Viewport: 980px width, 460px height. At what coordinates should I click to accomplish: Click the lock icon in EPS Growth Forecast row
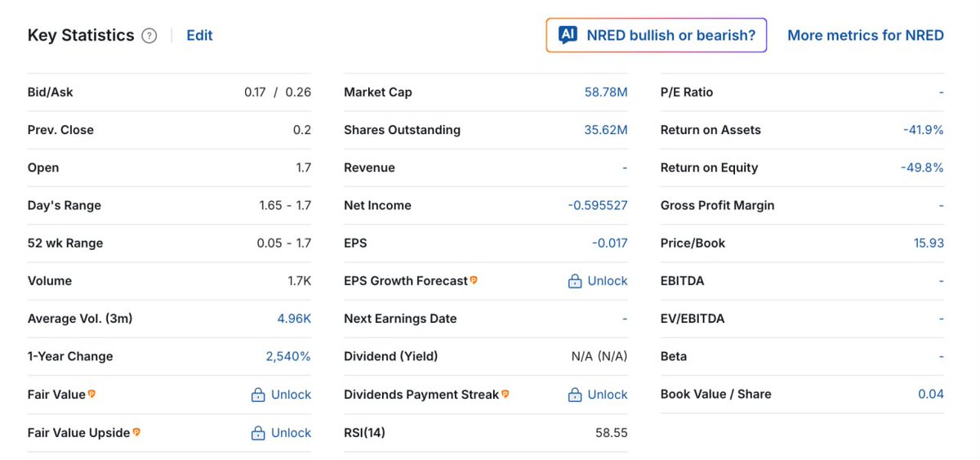(575, 281)
